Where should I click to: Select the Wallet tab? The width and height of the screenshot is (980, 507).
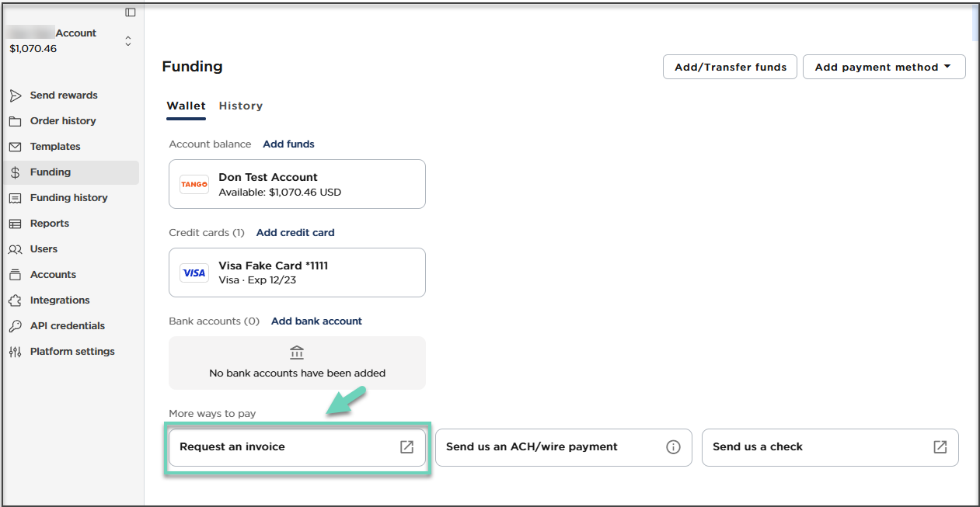[186, 106]
